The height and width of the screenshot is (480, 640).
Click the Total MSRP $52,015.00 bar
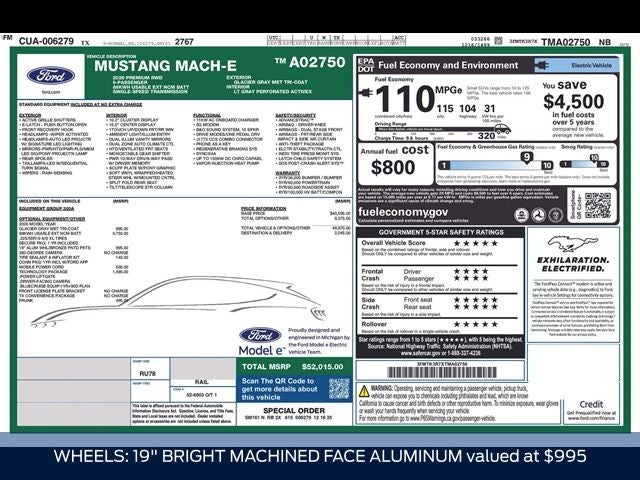click(x=294, y=367)
